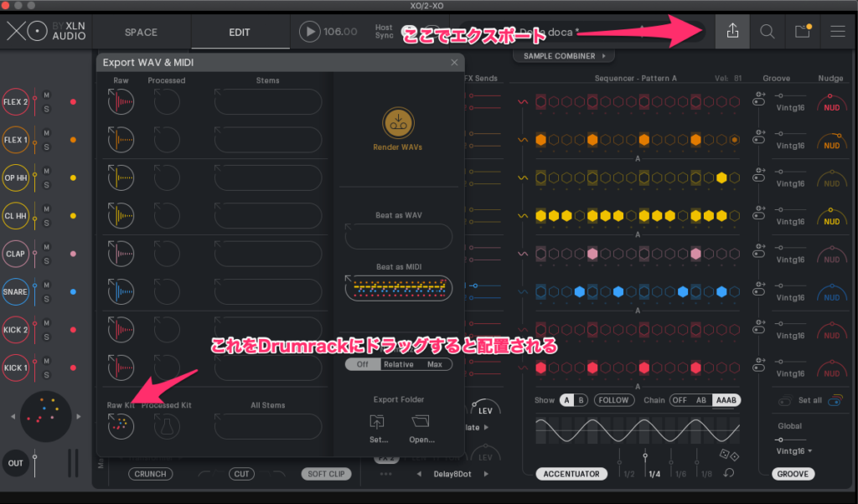The width and height of the screenshot is (858, 504).
Task: Toggle the FOLLOW button
Action: [613, 400]
